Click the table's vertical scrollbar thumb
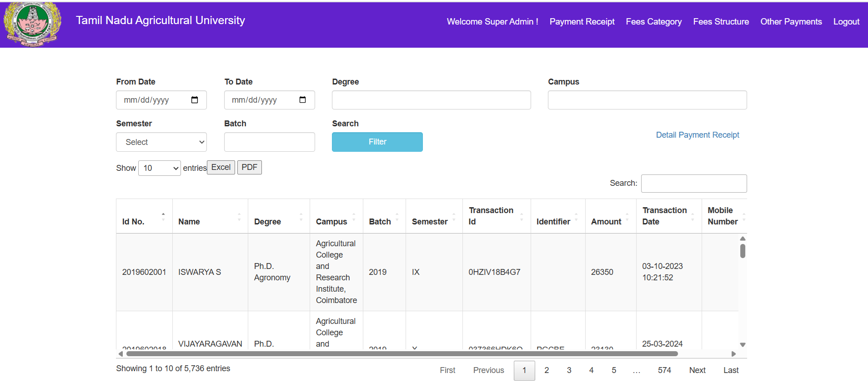 click(x=743, y=251)
